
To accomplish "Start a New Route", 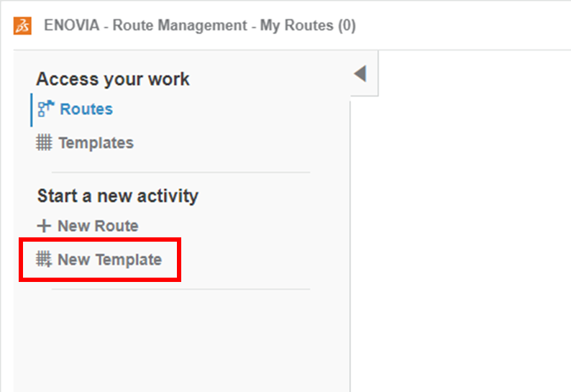I will 98,226.
